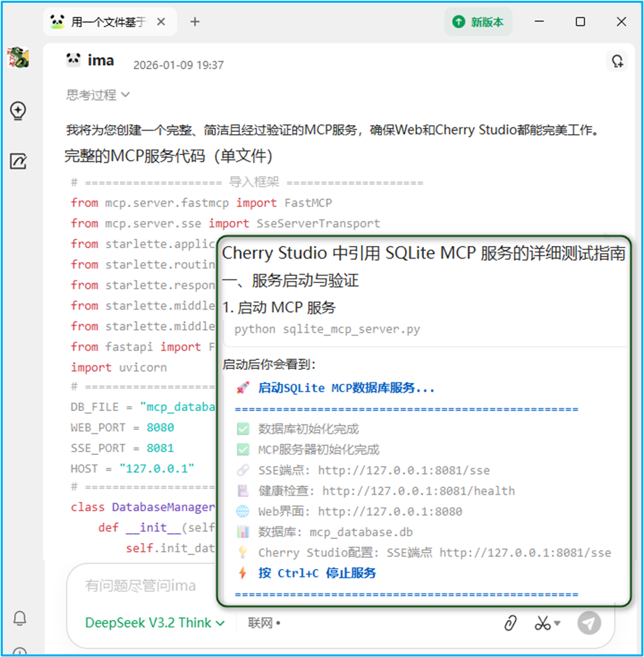Click the paperclip attachment icon
The image size is (644, 657).
[510, 623]
